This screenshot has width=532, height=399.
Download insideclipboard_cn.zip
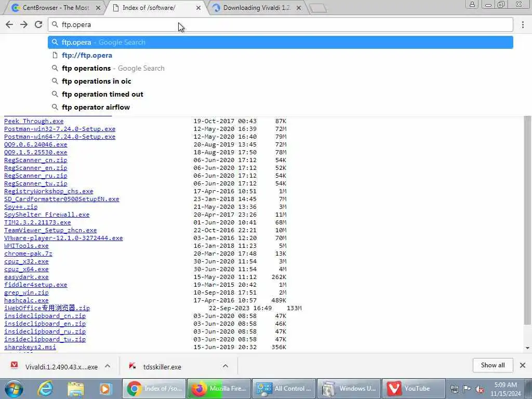[x=45, y=316]
